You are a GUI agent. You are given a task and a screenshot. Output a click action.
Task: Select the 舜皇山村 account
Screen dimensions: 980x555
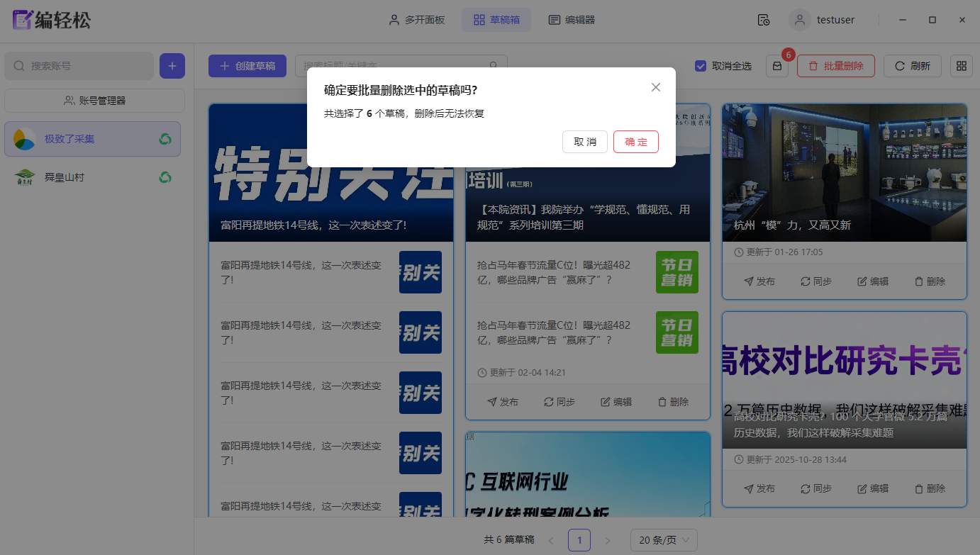coord(92,177)
